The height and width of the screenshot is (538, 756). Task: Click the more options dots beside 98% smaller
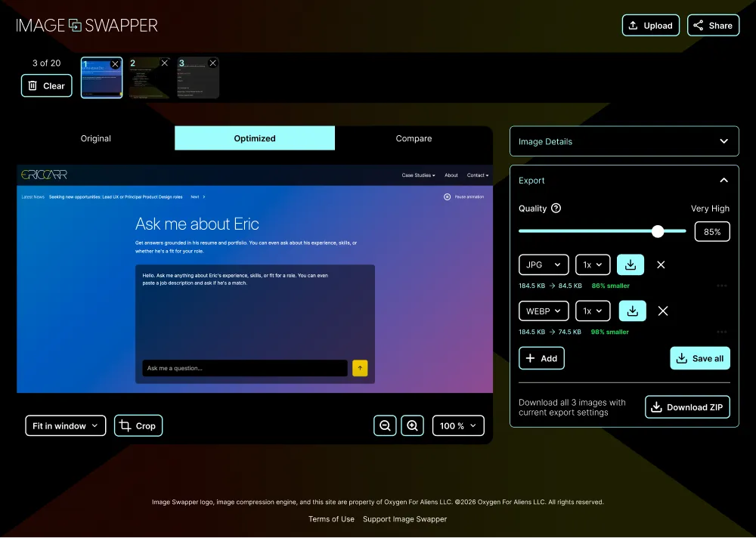click(722, 332)
